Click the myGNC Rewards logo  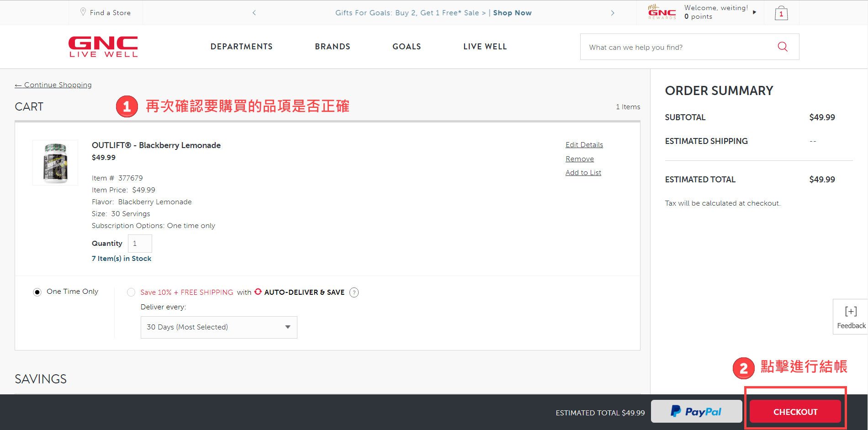[662, 12]
